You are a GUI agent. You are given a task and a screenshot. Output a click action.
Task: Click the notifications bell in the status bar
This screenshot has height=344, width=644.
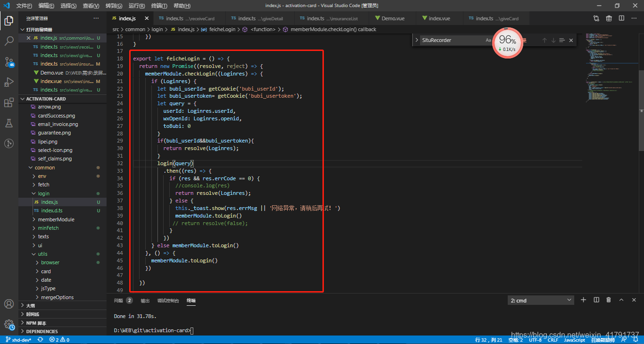pos(636,340)
